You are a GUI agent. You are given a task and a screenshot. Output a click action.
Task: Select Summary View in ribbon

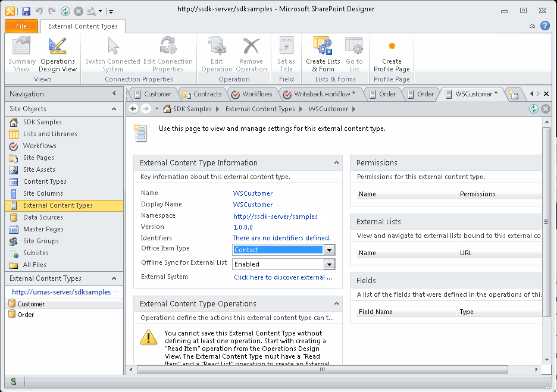(x=21, y=55)
